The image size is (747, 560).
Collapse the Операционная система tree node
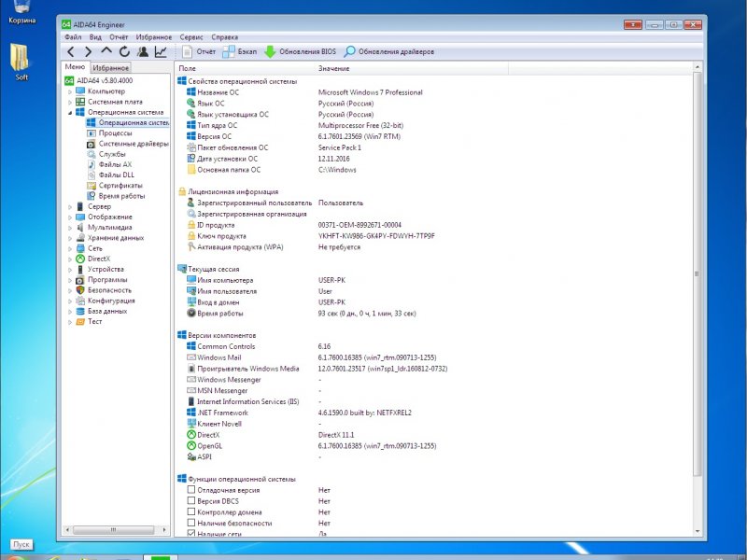pyautogui.click(x=70, y=112)
